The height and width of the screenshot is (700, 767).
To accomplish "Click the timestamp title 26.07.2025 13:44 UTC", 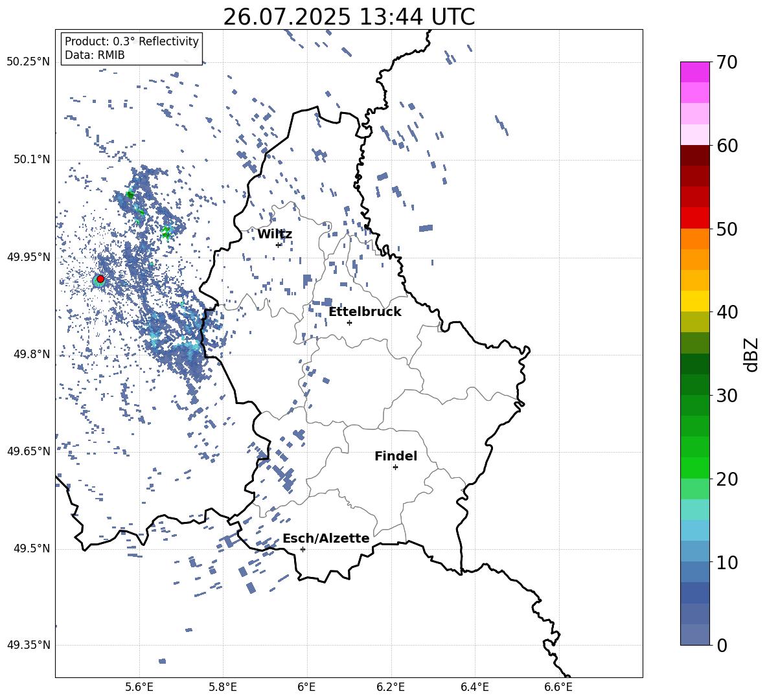I will pyautogui.click(x=349, y=17).
